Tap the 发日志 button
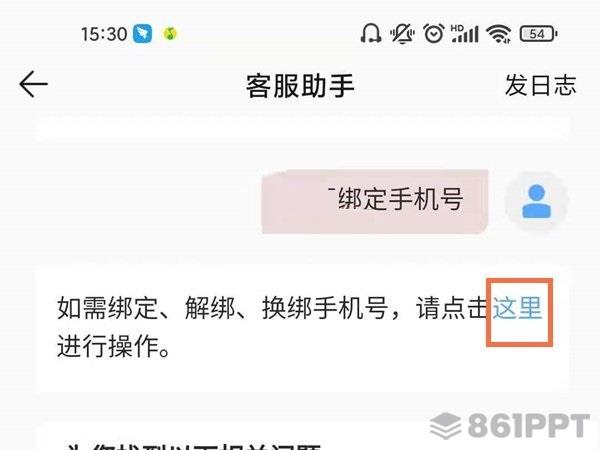This screenshot has height=450, width=600. pyautogui.click(x=540, y=85)
